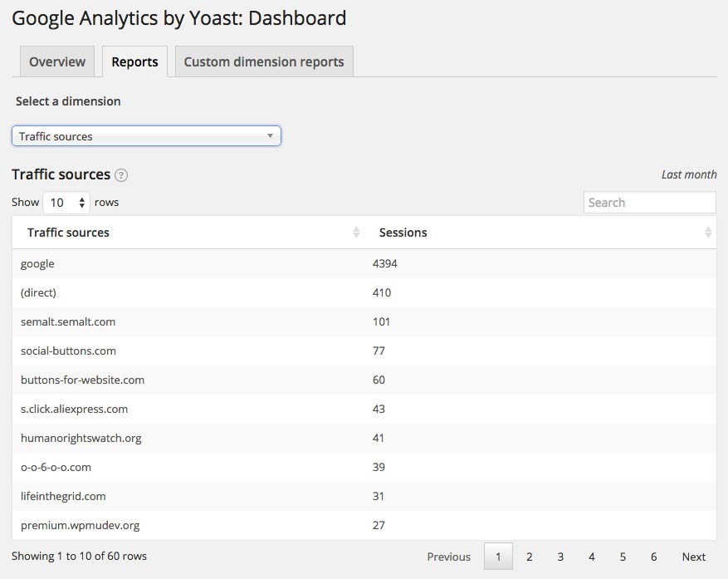The image size is (728, 579).
Task: Click the 43 sessions value
Action: coord(379,409)
